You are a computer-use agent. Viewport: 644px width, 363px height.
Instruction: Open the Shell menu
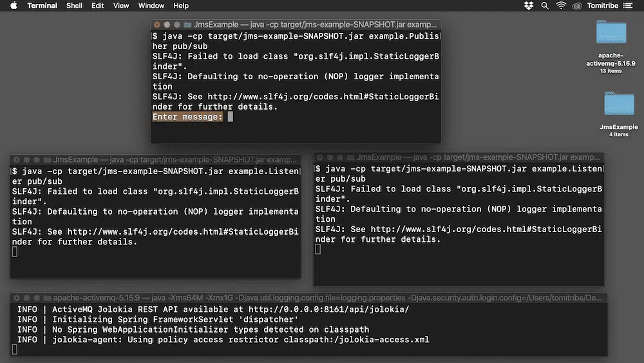[x=75, y=6]
